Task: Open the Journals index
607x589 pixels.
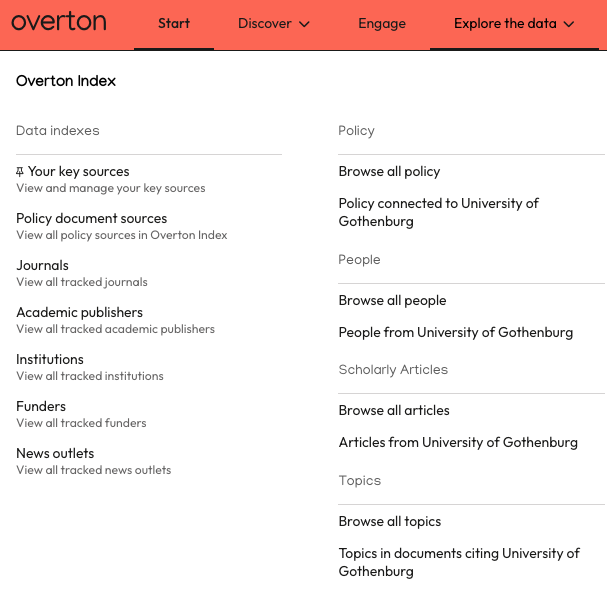Action: point(43,266)
